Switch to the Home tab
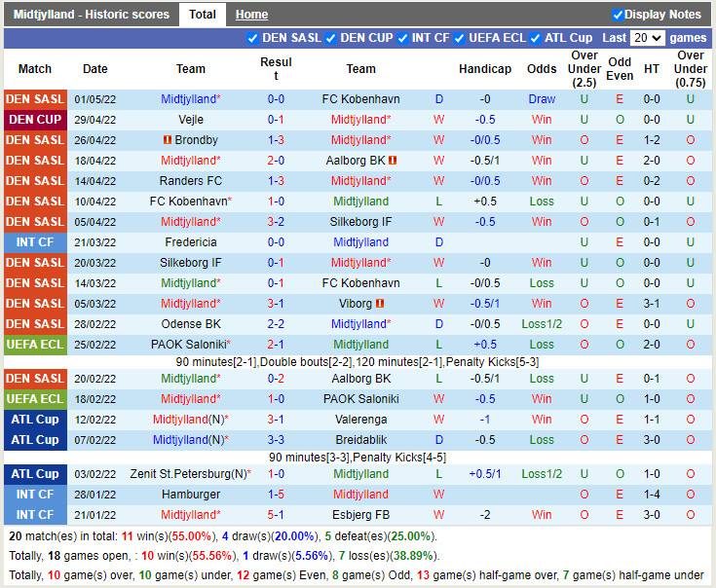The image size is (716, 588). point(251,15)
